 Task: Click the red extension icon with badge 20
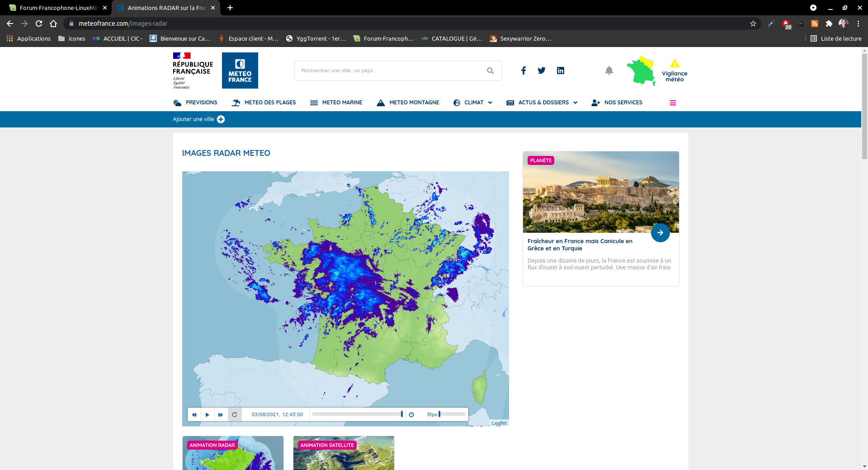tap(787, 24)
